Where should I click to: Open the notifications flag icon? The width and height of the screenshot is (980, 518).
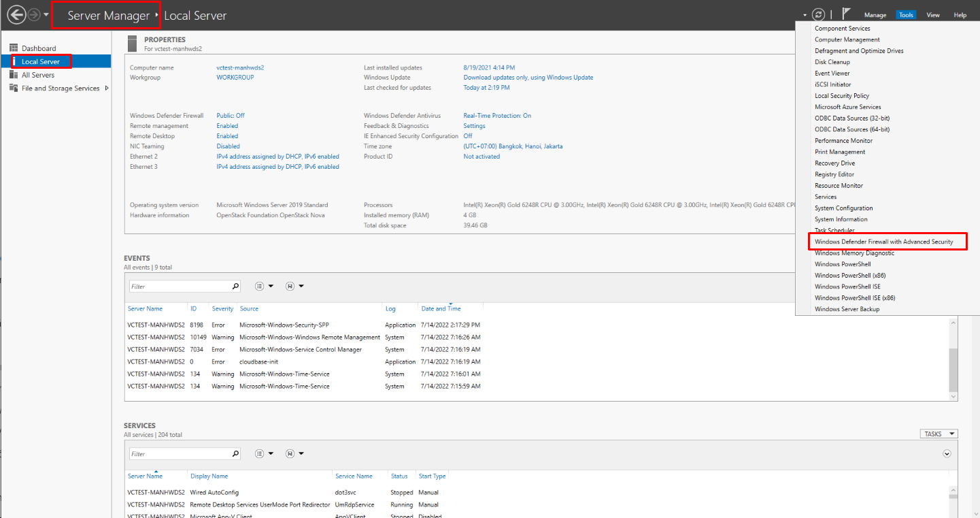(847, 14)
